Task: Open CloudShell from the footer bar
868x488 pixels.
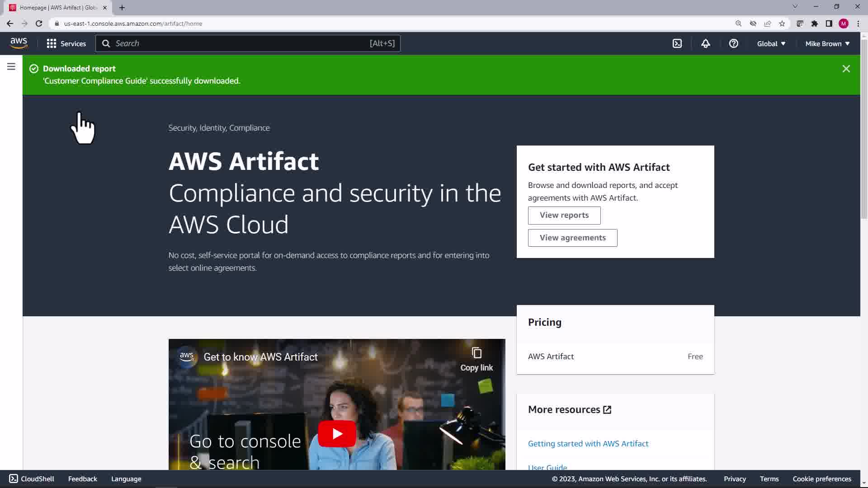Action: [x=32, y=479]
